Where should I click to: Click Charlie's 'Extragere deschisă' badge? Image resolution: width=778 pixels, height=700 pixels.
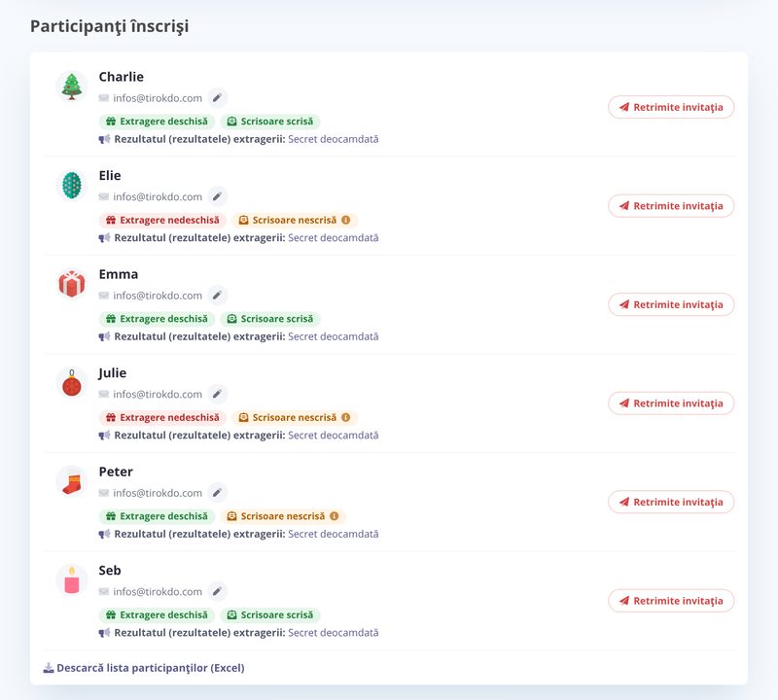(157, 122)
